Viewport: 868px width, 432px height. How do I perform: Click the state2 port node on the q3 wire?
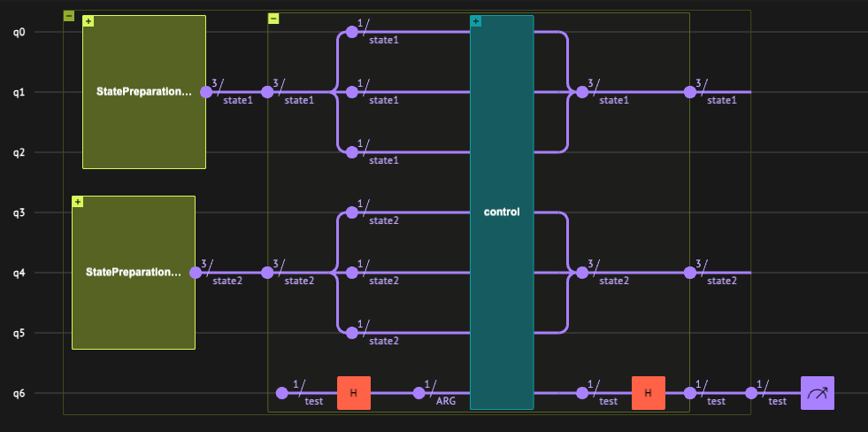point(352,212)
